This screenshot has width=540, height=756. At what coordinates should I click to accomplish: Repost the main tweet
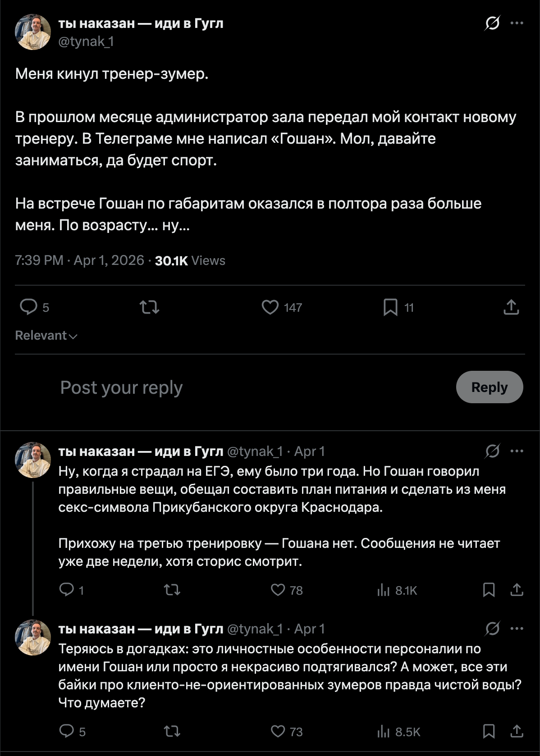tap(149, 307)
